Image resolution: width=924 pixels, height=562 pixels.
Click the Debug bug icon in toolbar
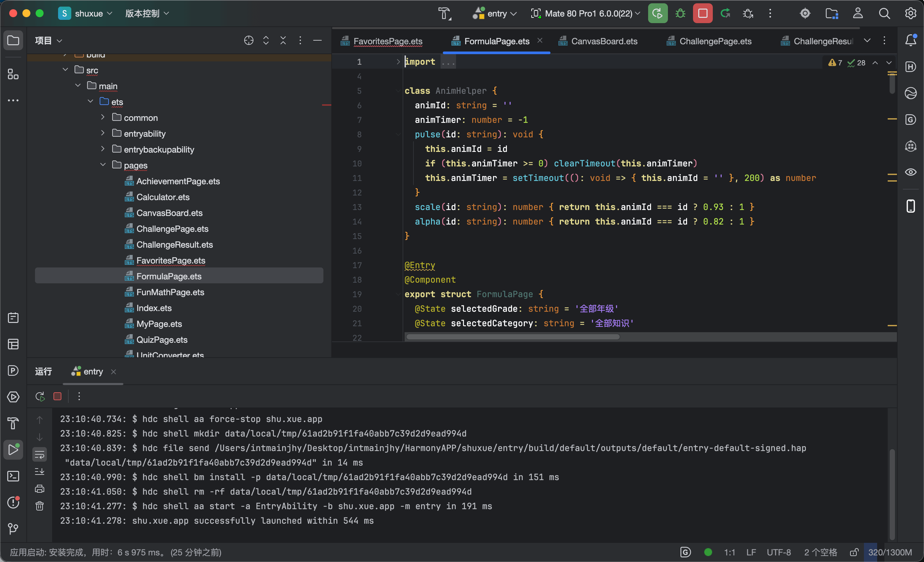pos(680,14)
